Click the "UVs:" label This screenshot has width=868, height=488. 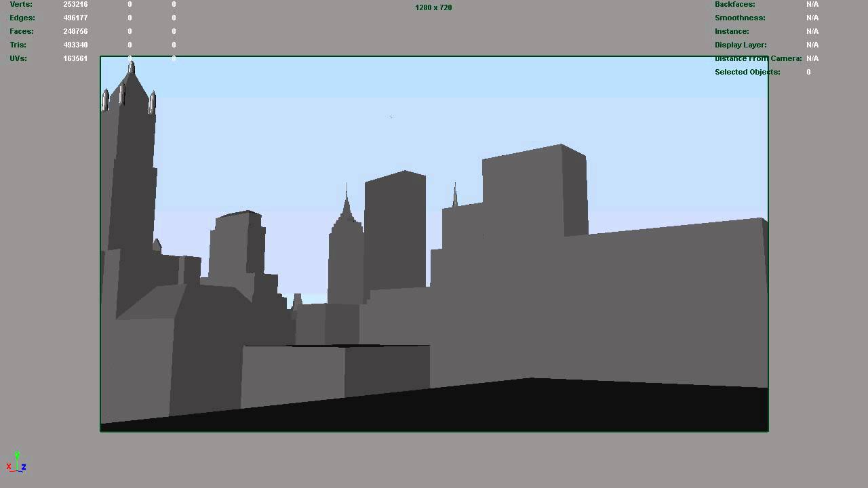18,58
